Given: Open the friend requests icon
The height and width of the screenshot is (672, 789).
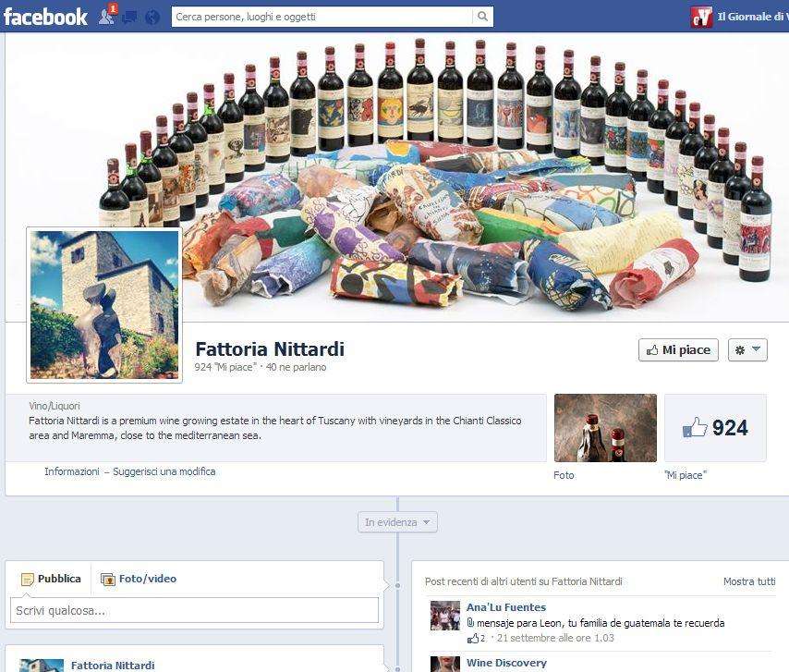Looking at the screenshot, I should pyautogui.click(x=103, y=16).
